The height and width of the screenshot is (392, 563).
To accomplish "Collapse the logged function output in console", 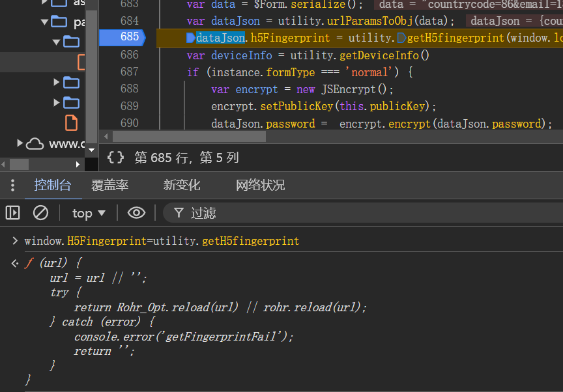I will (x=14, y=263).
